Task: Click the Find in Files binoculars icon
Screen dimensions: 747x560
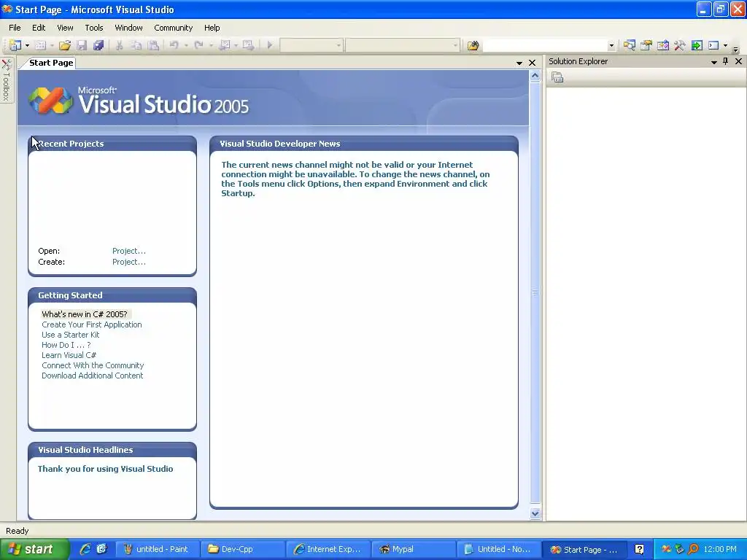Action: [x=473, y=45]
